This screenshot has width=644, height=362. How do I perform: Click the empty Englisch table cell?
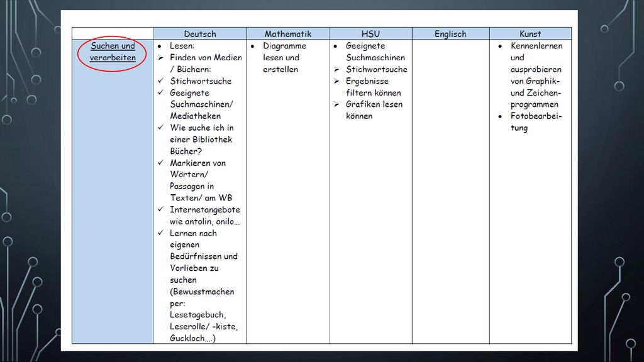(x=450, y=191)
